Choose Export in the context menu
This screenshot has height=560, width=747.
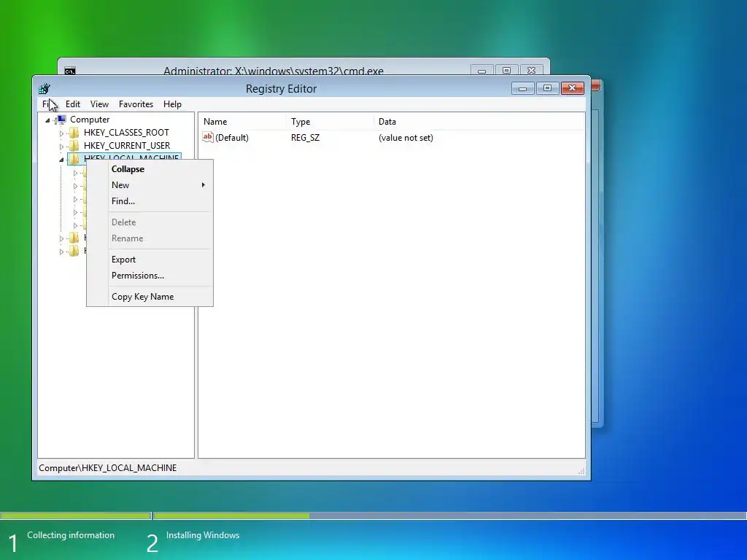[x=150, y=260]
